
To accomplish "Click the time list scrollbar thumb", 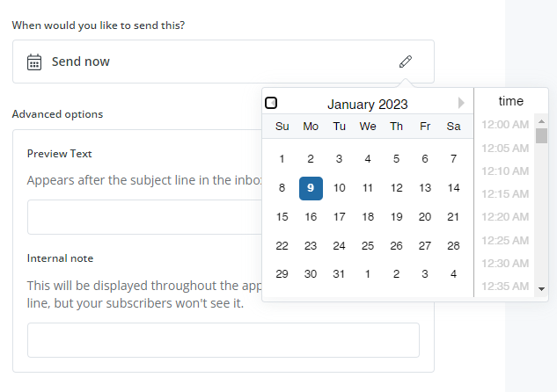I will (541, 136).
